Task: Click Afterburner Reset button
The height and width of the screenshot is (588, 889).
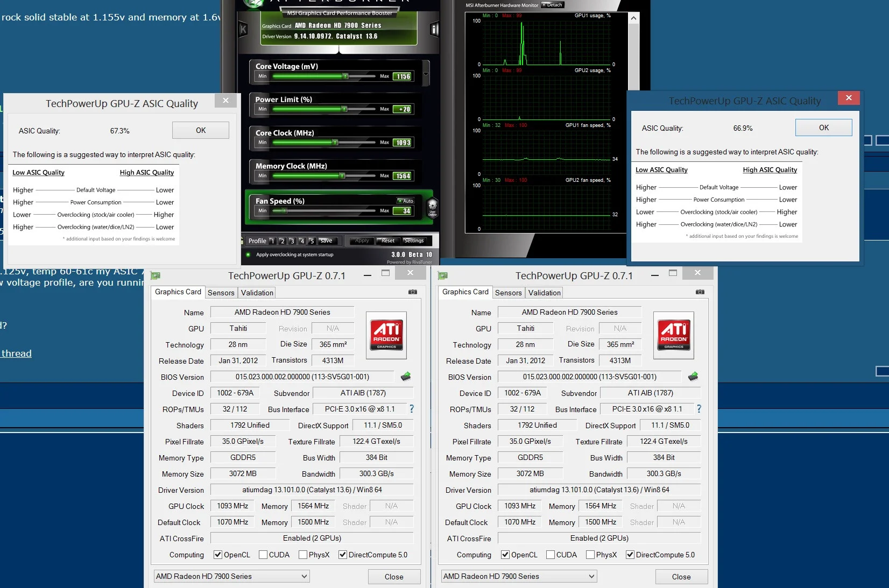Action: 387,240
